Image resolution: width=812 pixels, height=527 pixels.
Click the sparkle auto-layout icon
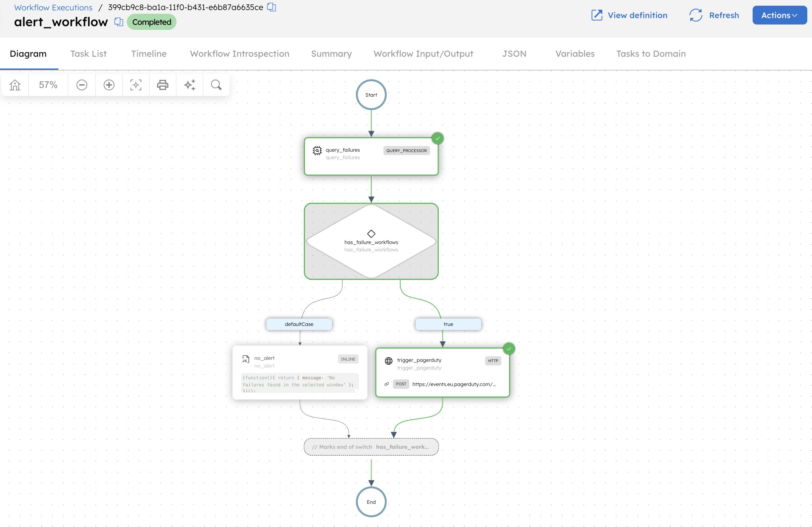point(189,85)
